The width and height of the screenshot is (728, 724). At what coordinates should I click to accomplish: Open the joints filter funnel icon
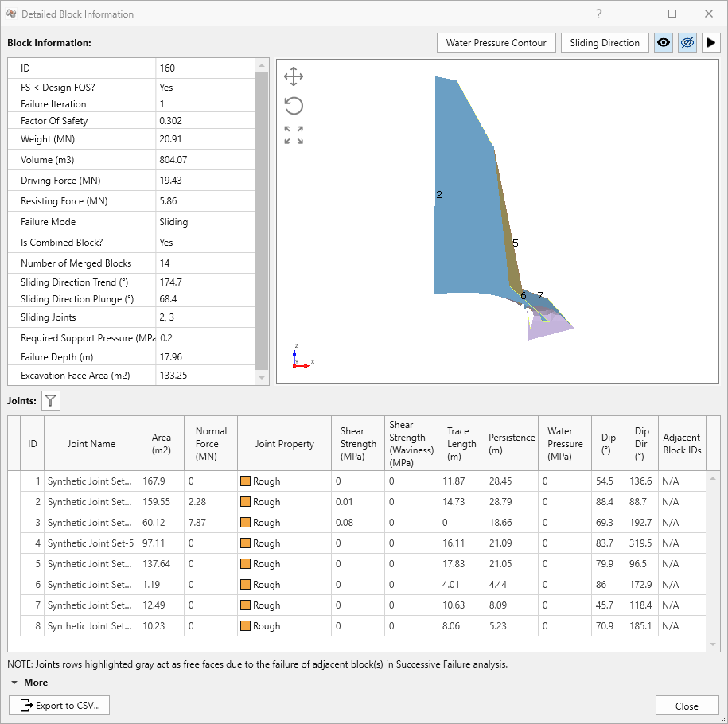(x=51, y=400)
